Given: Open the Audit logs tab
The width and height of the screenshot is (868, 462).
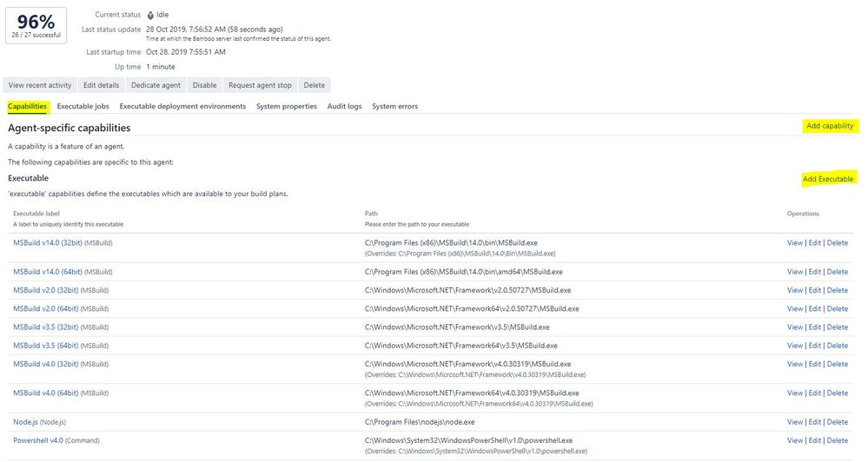Looking at the screenshot, I should pos(344,106).
